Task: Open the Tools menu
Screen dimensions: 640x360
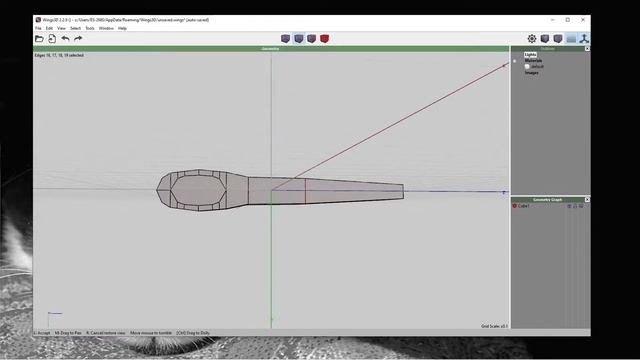Action: (90, 28)
